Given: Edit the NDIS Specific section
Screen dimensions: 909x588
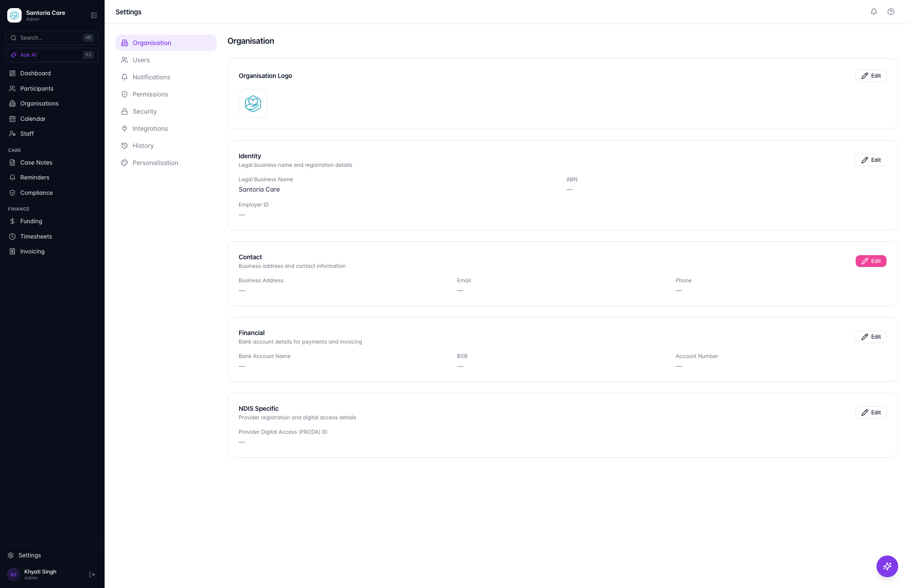Looking at the screenshot, I should [871, 413].
